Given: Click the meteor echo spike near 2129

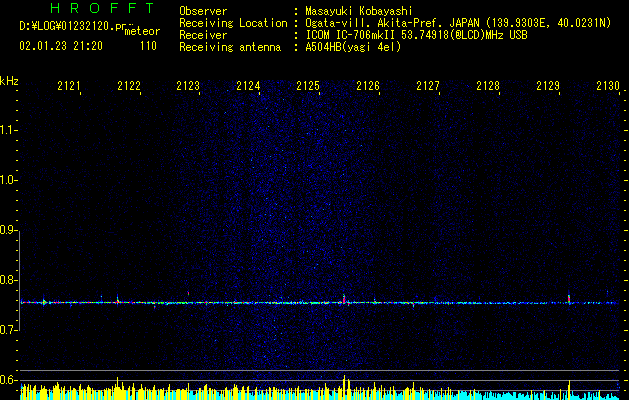Looking at the screenshot, I should click(569, 299).
